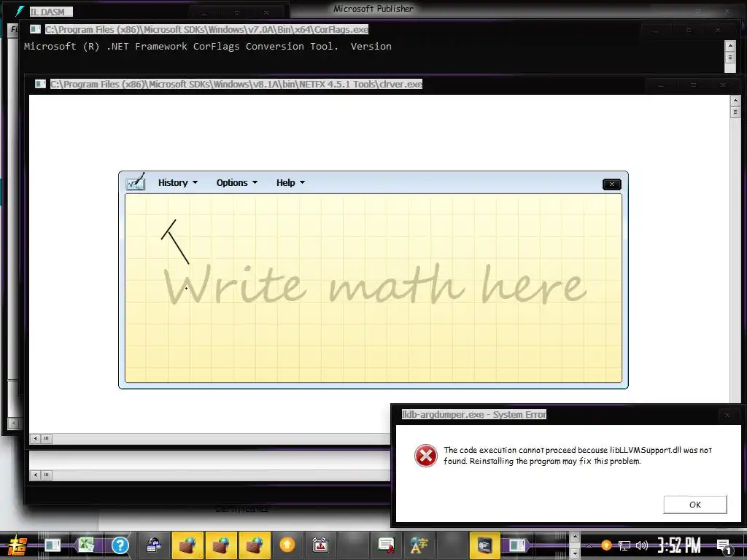Click the Microsoft Publisher window title
The height and width of the screenshot is (560, 747).
pos(373,9)
